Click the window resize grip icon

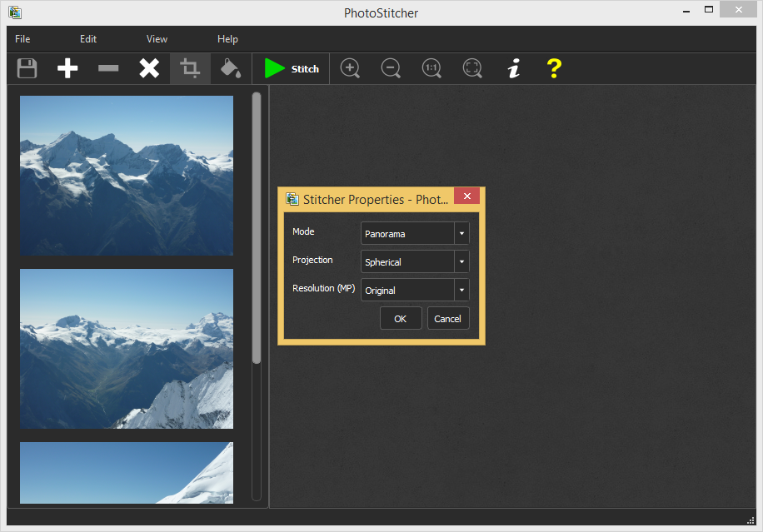tap(751, 520)
